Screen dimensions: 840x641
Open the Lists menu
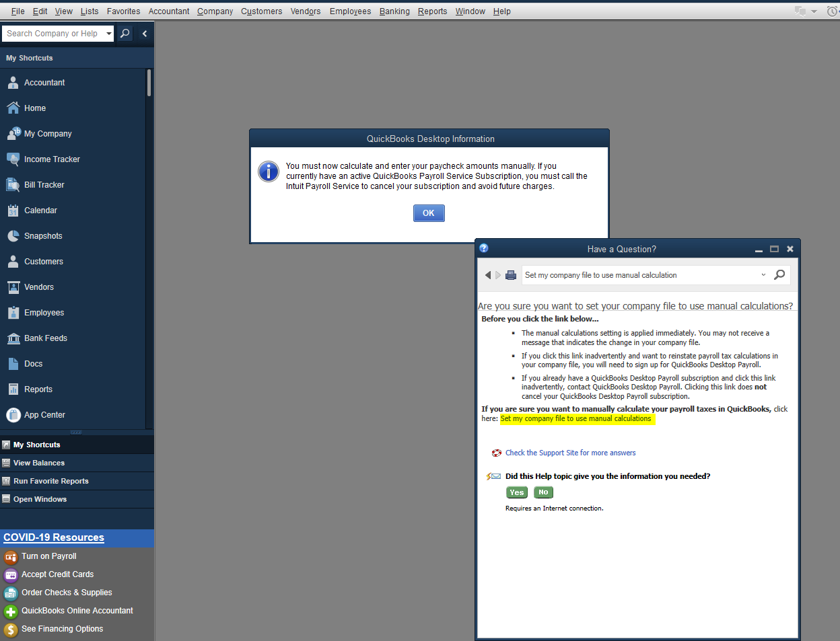pyautogui.click(x=90, y=11)
